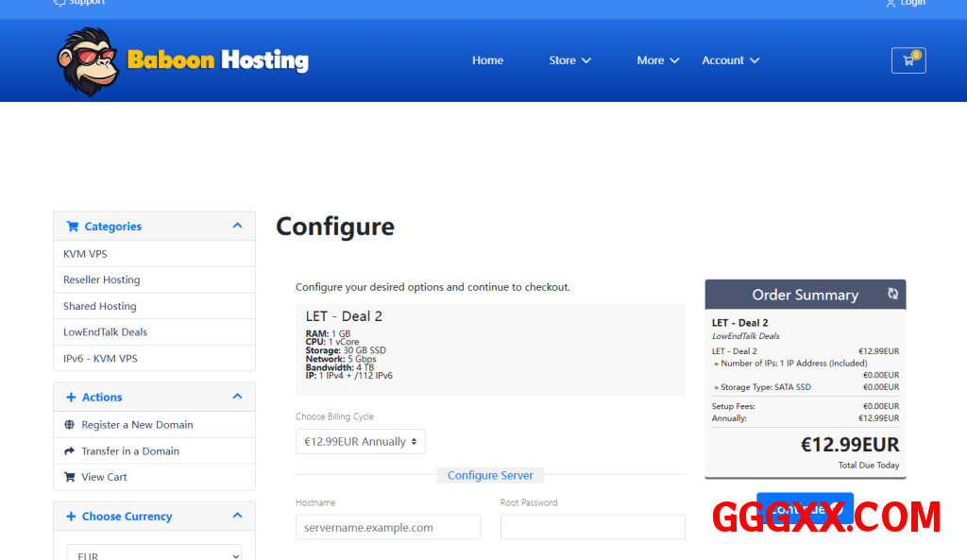Collapse the Choose Currency panel chevron

pyautogui.click(x=237, y=516)
